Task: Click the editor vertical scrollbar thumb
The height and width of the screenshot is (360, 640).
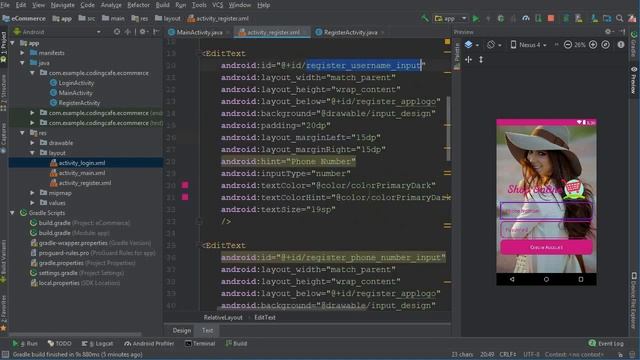Action: pyautogui.click(x=448, y=129)
